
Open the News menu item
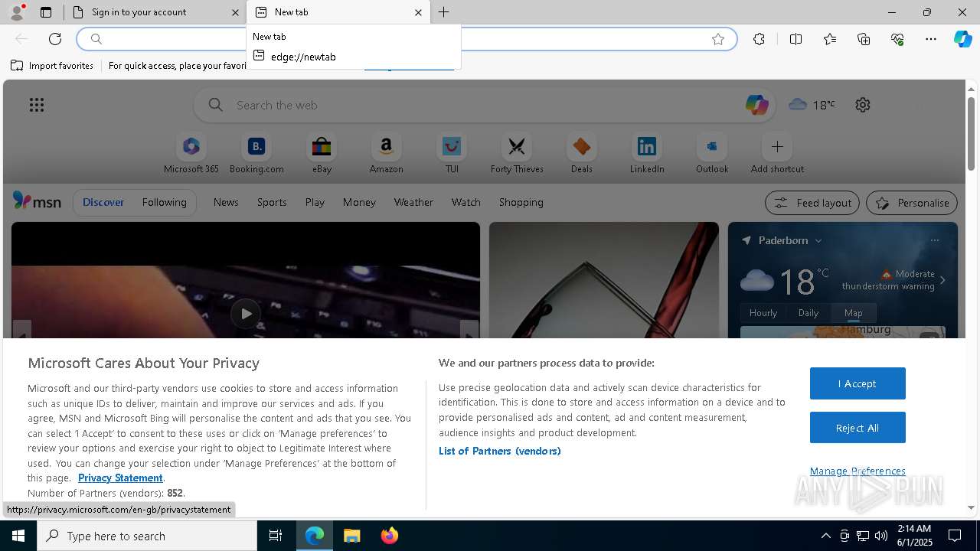[226, 202]
